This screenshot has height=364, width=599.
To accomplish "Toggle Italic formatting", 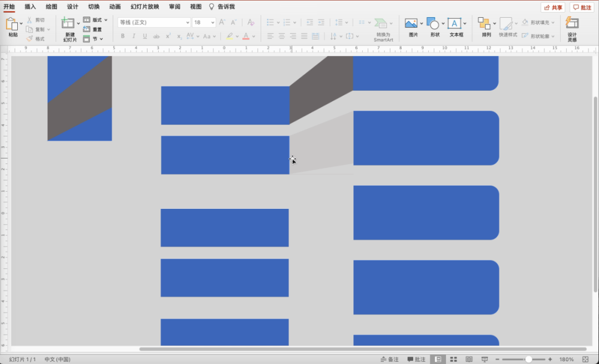I will tap(134, 36).
